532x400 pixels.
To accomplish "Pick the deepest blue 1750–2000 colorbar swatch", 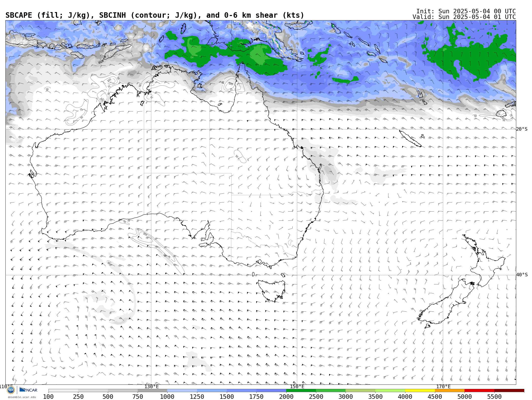I will [271, 391].
